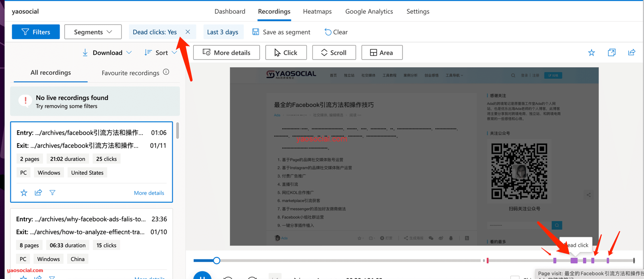
Task: Click Save as segment
Action: [281, 32]
